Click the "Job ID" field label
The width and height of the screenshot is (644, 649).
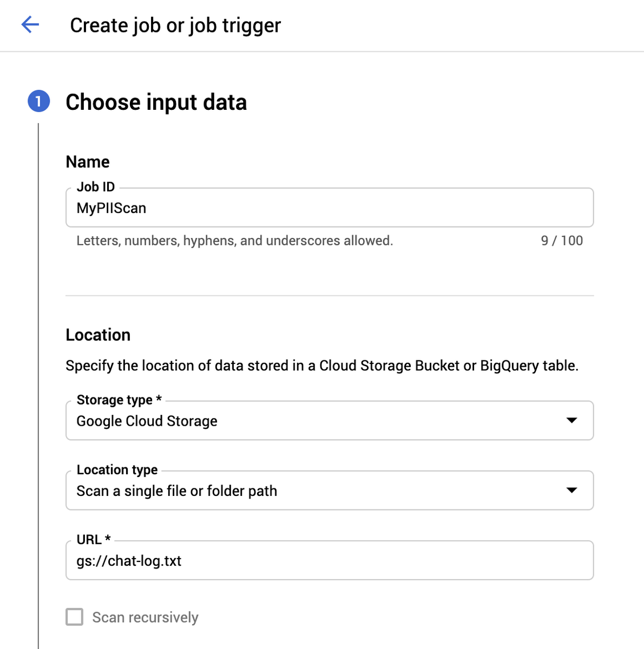tap(96, 187)
